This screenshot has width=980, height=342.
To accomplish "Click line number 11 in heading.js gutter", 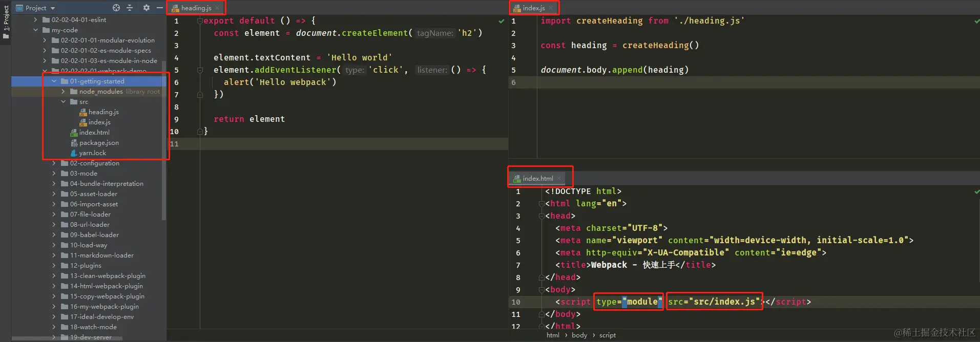I will pos(174,144).
